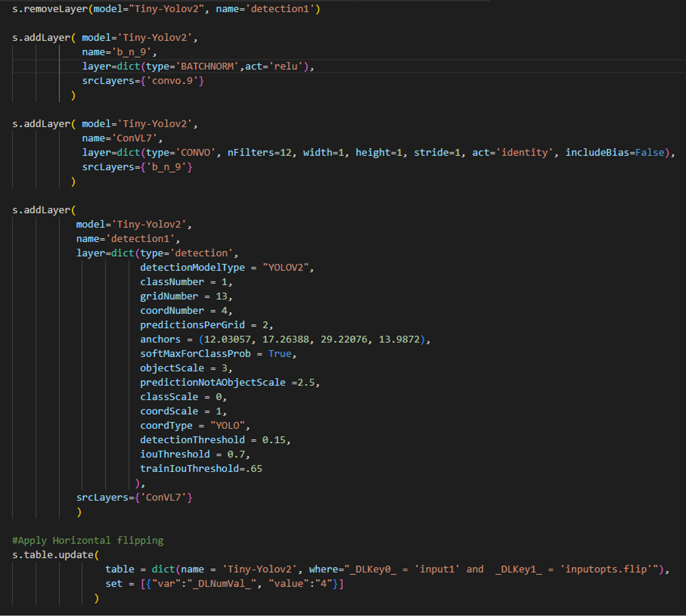Click the gridNumber parameter name
This screenshot has height=616, width=686.
tap(169, 296)
